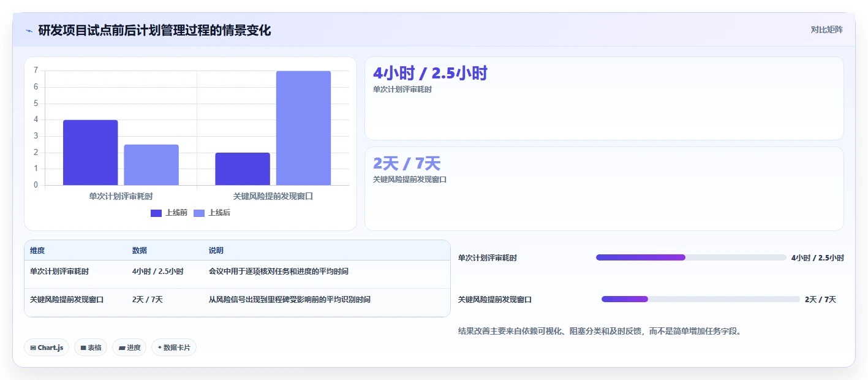
Task: Click the 进度 tag chip
Action: click(129, 348)
